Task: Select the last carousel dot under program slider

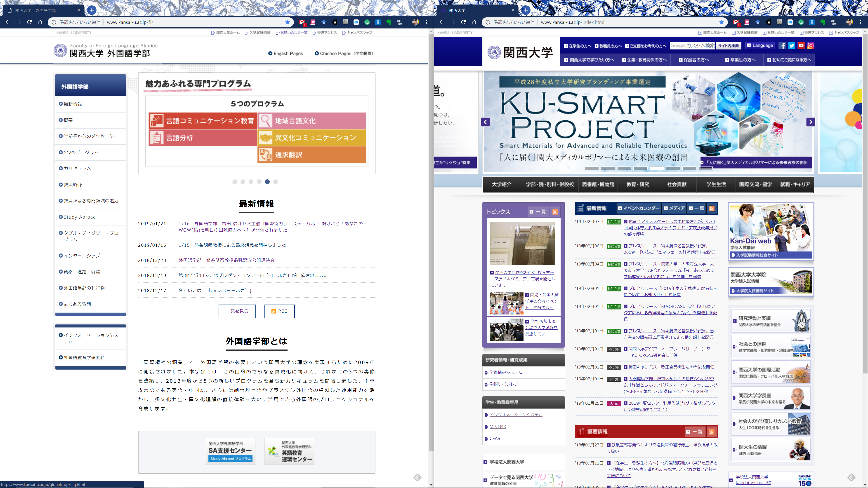Action: click(275, 182)
